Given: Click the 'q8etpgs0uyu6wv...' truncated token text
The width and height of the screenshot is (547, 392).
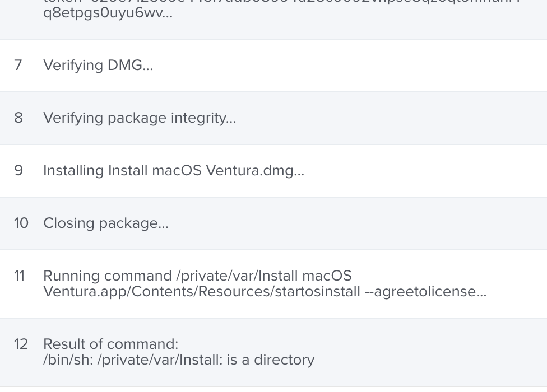Looking at the screenshot, I should pyautogui.click(x=108, y=13).
